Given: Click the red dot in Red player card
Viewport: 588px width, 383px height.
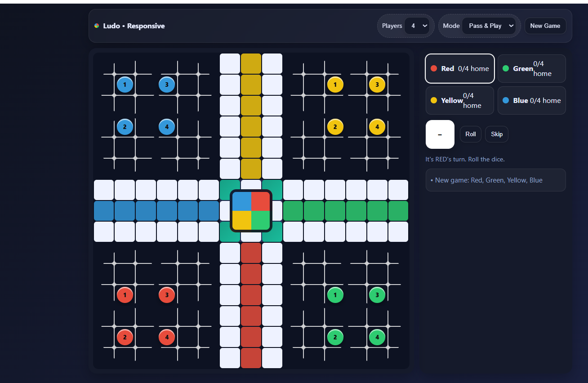Looking at the screenshot, I should coord(434,69).
